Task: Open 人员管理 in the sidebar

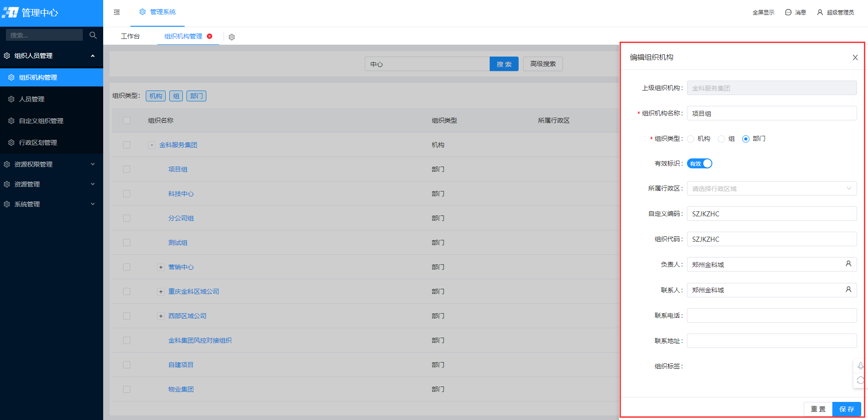Action: click(52, 99)
